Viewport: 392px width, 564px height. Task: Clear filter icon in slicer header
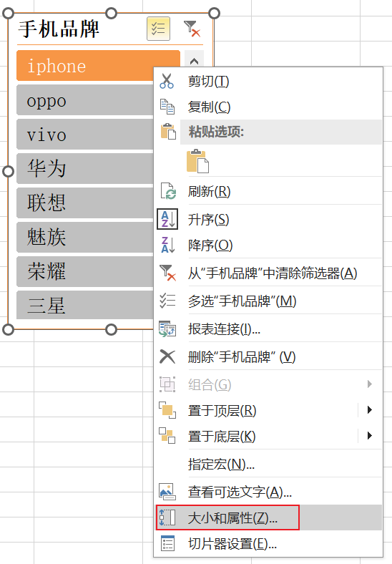[x=192, y=29]
